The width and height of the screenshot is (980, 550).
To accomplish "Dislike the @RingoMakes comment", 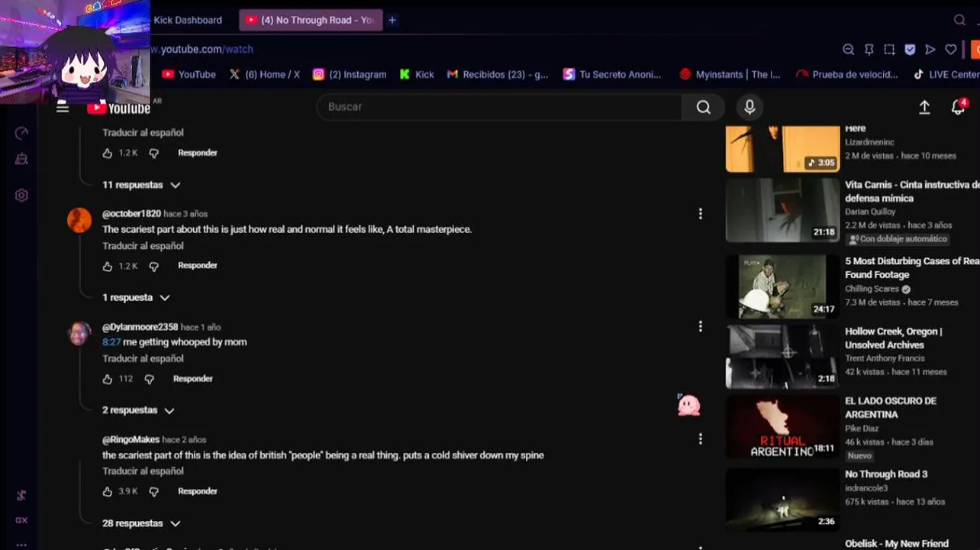I will [153, 491].
